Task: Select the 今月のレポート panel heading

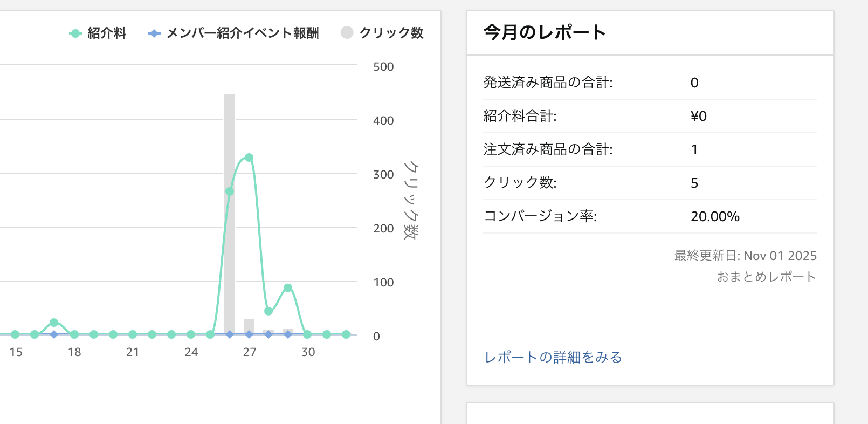Action: (x=545, y=32)
